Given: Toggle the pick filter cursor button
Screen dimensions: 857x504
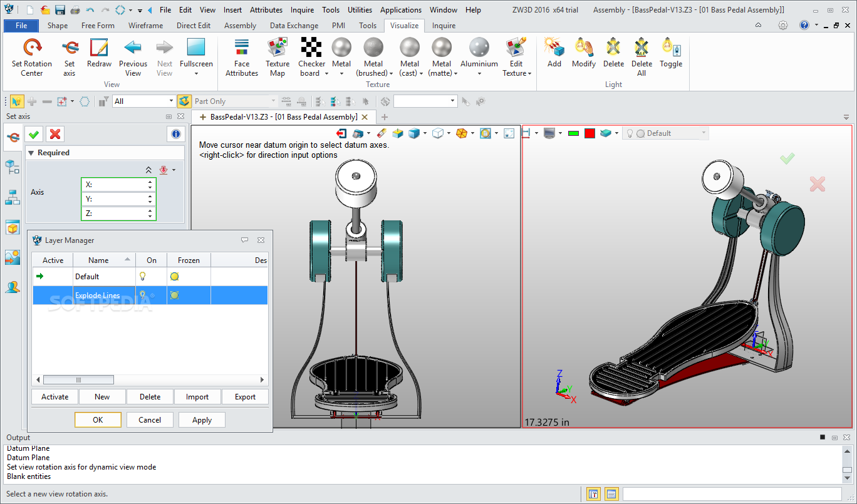Looking at the screenshot, I should pyautogui.click(x=17, y=101).
